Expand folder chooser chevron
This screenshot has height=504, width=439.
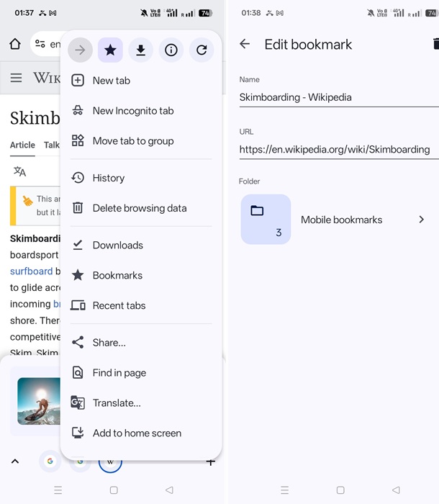(421, 220)
